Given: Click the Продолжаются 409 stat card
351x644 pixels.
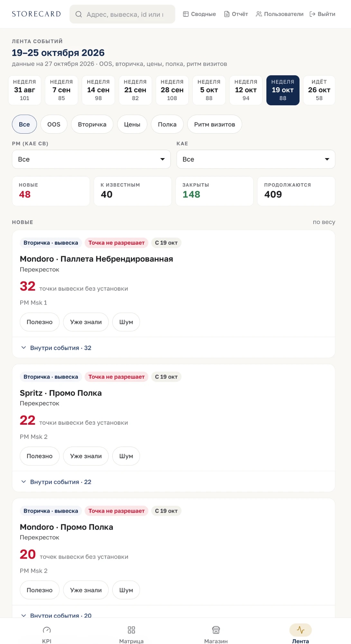Looking at the screenshot, I should tap(296, 191).
